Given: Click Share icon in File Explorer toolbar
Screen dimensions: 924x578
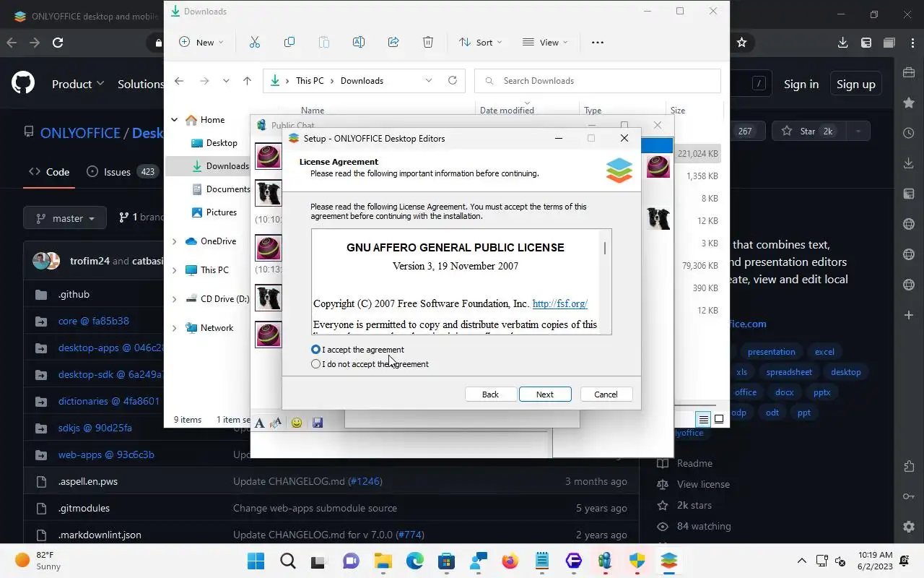Looking at the screenshot, I should pyautogui.click(x=393, y=43).
